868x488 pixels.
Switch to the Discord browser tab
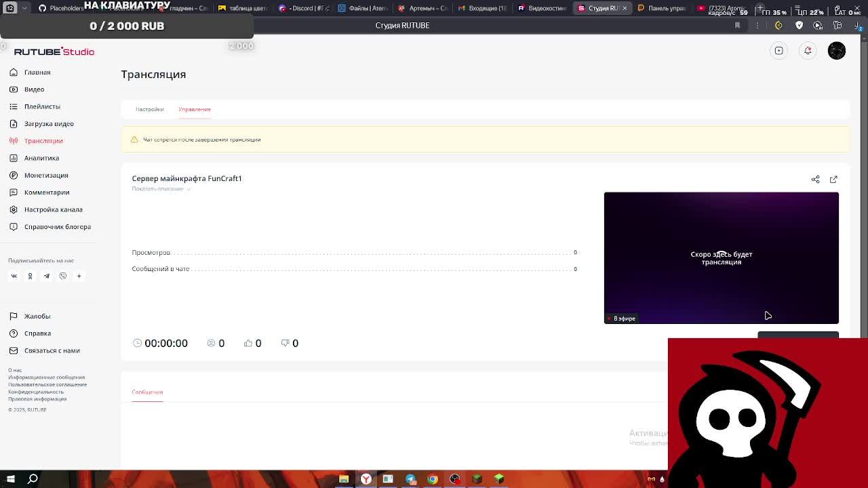(x=304, y=8)
